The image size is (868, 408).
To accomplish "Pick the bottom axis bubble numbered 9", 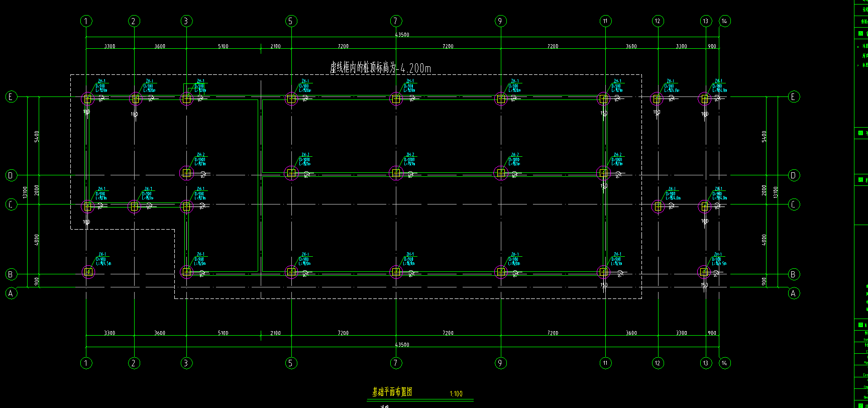I will (x=500, y=363).
